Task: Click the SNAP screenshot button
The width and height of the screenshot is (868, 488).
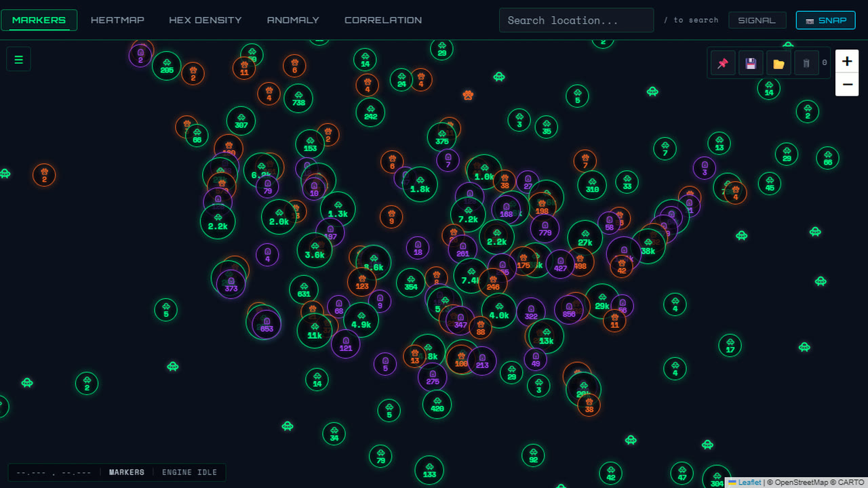Action: click(825, 20)
